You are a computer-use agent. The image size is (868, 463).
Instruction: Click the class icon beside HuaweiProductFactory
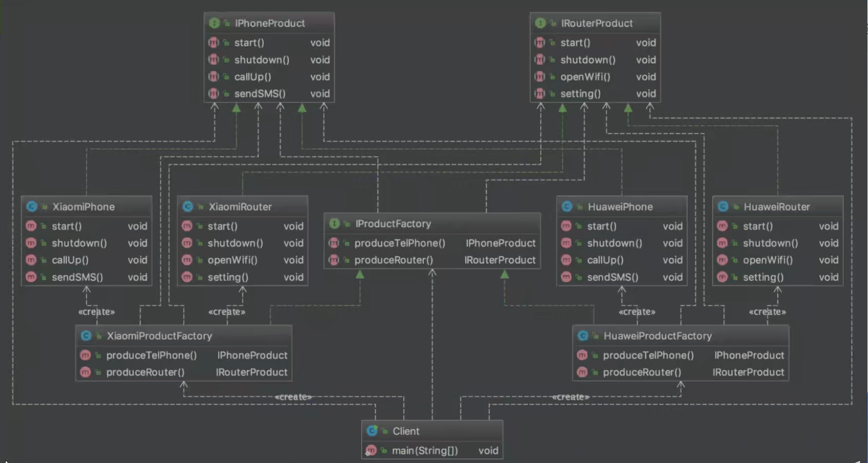click(583, 336)
